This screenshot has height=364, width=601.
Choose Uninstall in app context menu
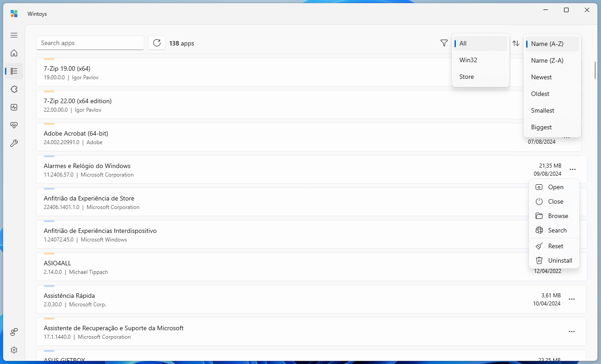coord(554,260)
